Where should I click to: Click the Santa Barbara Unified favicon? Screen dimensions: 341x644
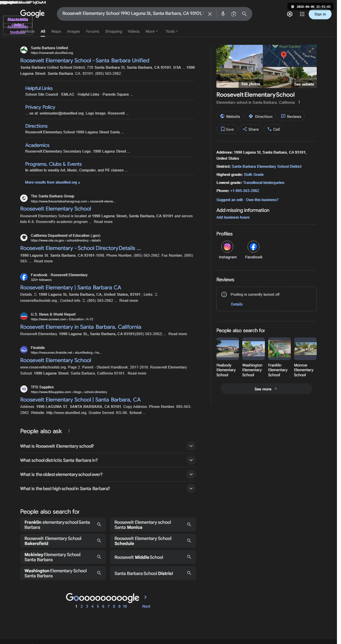tap(24, 50)
